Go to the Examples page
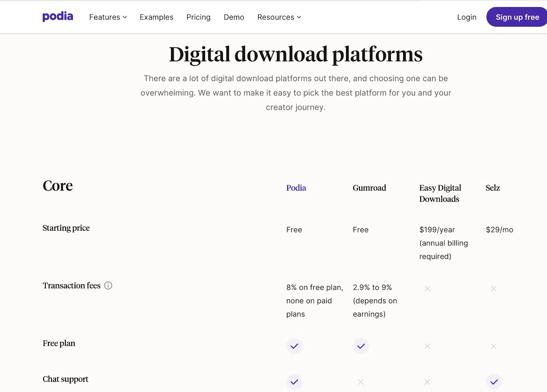This screenshot has width=547, height=392. [156, 17]
